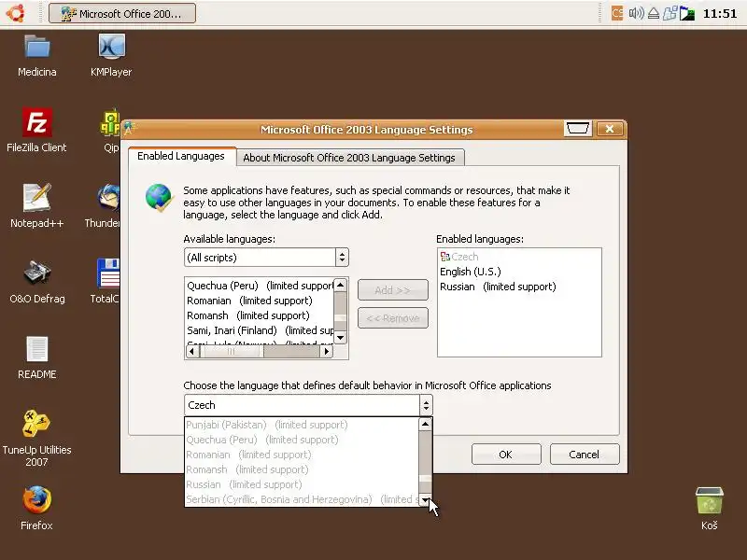Open the (All scripts) dropdown
The height and width of the screenshot is (560, 747).
[266, 258]
